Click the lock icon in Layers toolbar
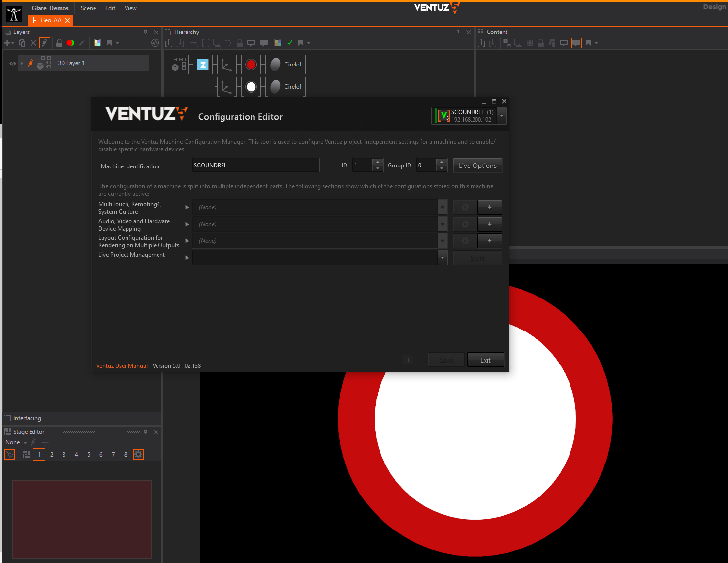 pos(59,43)
